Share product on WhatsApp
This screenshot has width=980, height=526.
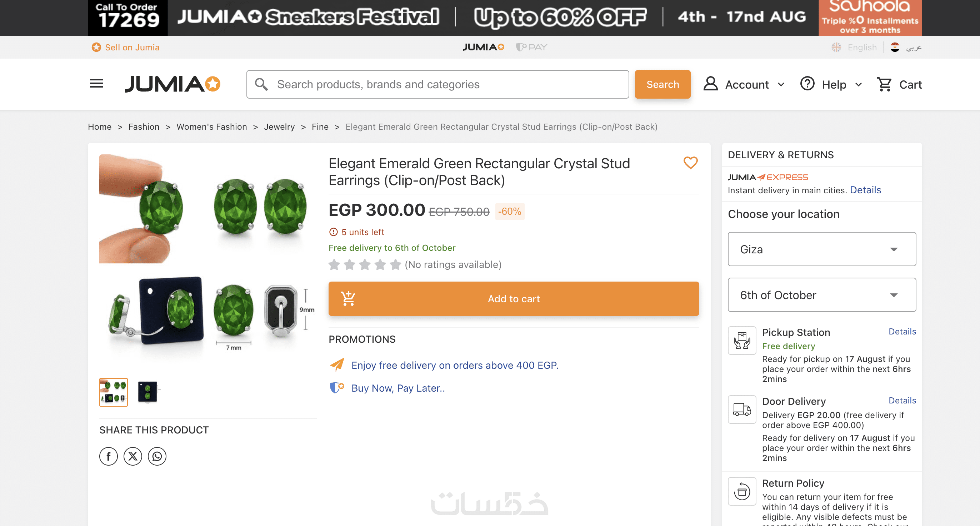pos(157,456)
